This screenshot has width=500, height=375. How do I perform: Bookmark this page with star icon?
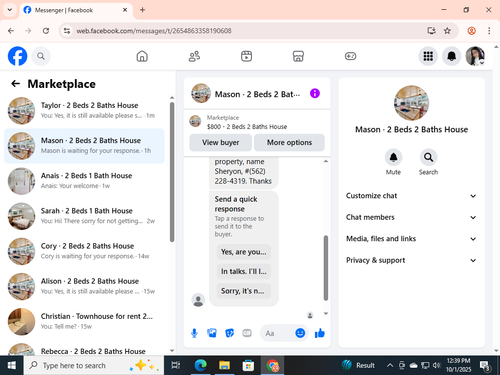[x=447, y=31]
